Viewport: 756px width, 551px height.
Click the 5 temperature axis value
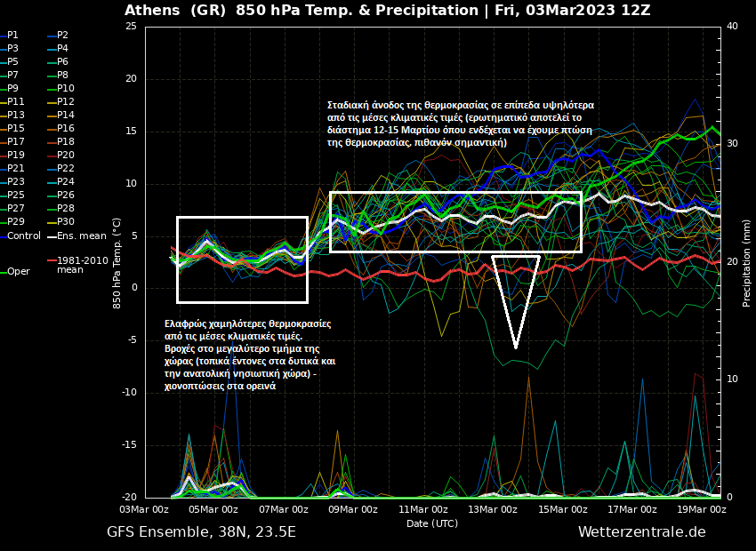(134, 236)
